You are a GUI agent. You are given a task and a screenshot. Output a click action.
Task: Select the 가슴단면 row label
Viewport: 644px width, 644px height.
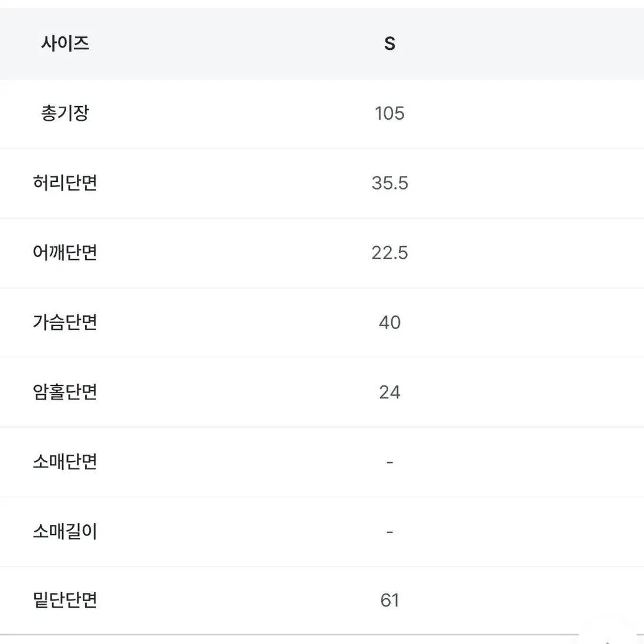pos(65,323)
